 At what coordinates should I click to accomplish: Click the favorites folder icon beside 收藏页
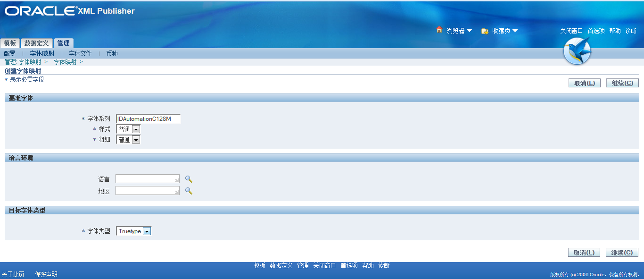pos(485,31)
